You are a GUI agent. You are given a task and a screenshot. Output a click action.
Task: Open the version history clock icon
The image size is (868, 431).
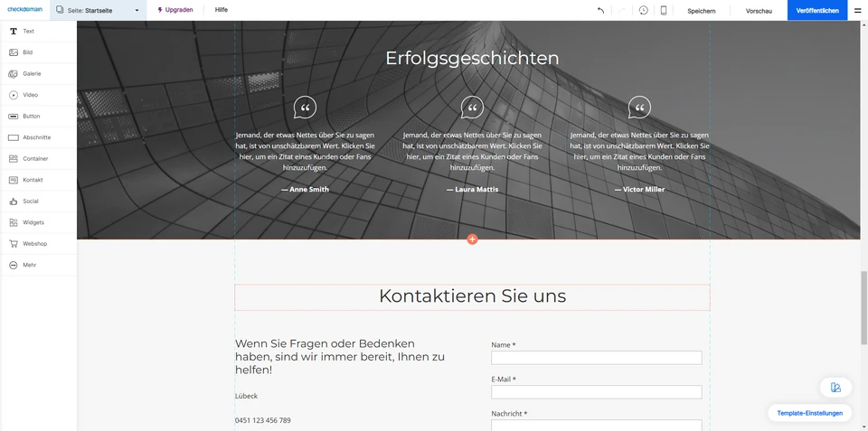coord(643,10)
